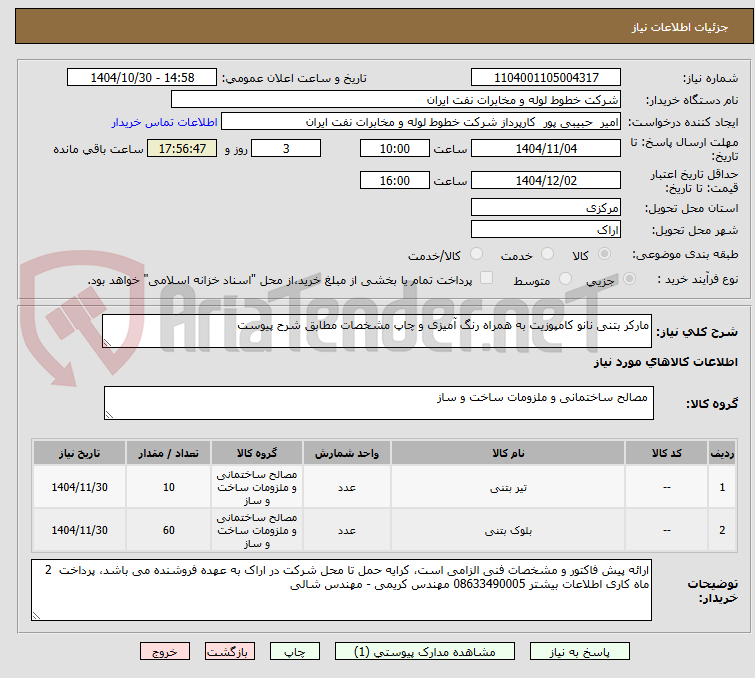Open اطلاعات تماس خریدار link
Image resolution: width=755 pixels, height=678 pixels.
coord(165,122)
